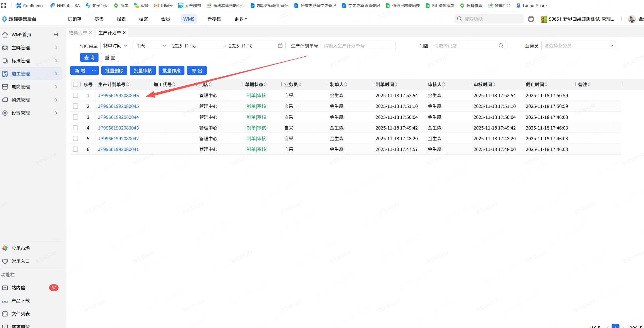The image size is (644, 328).
Task: Open the 业务员 dropdown
Action: (578, 46)
